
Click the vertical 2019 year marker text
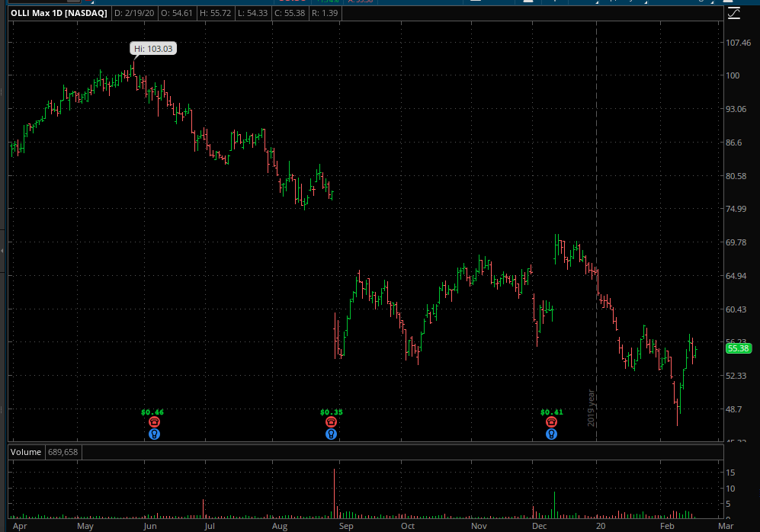point(592,408)
